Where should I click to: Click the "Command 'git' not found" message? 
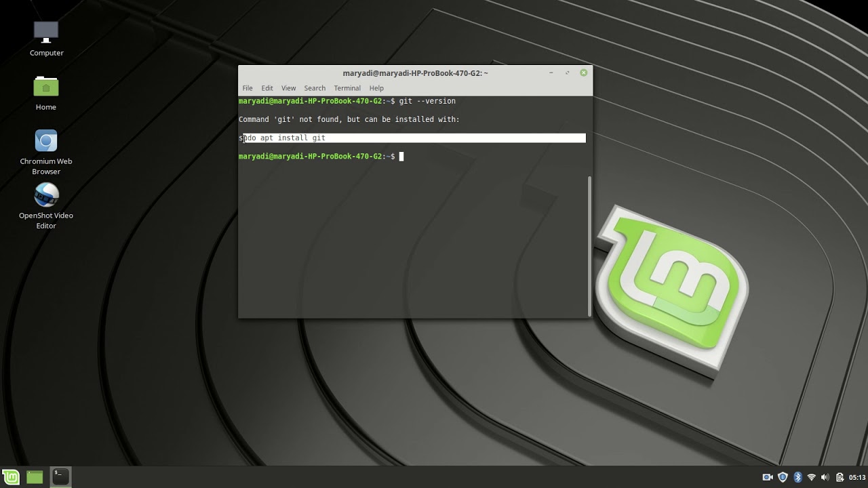pyautogui.click(x=349, y=119)
